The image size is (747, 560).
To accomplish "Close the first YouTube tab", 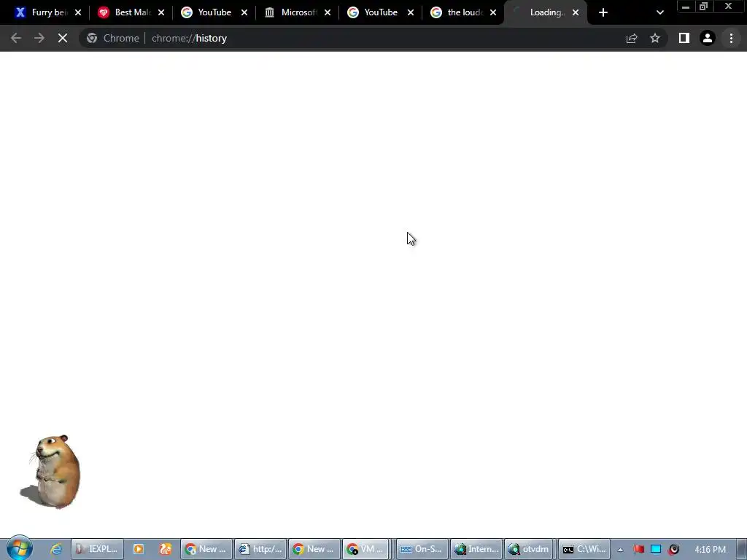I will click(244, 12).
